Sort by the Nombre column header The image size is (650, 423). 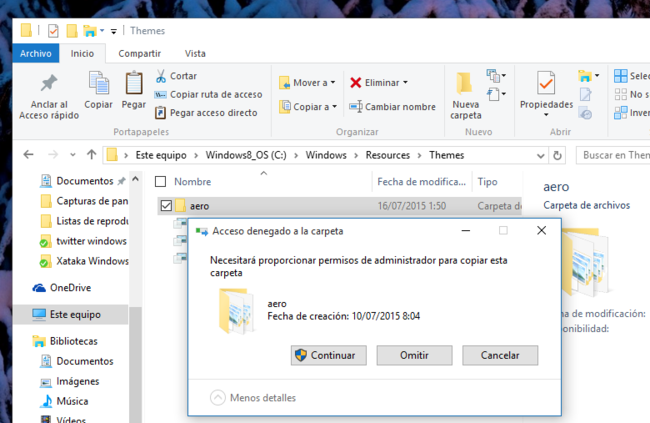click(192, 182)
